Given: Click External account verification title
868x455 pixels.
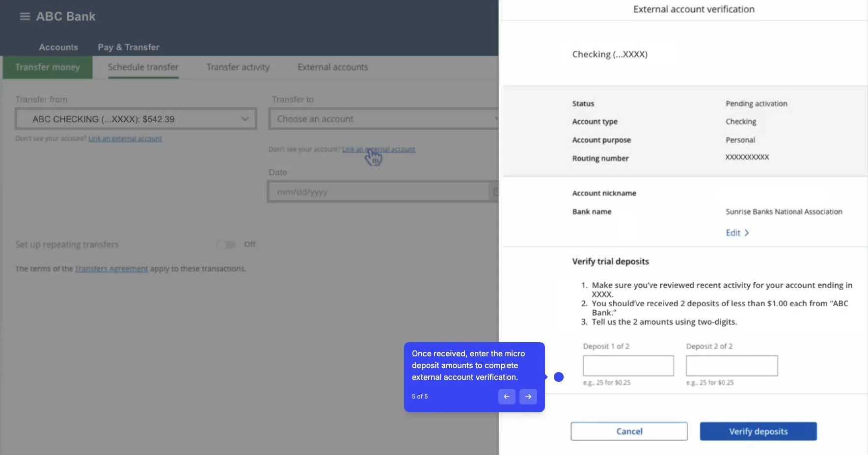Looking at the screenshot, I should click(x=694, y=9).
